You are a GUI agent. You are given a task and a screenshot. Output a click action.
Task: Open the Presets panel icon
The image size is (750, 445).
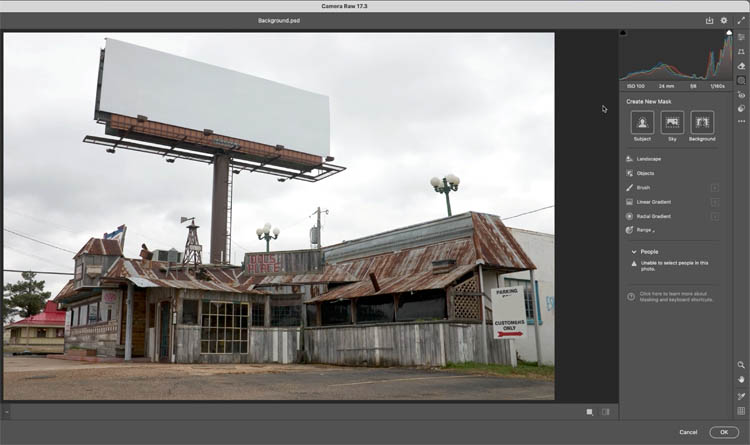click(x=741, y=108)
